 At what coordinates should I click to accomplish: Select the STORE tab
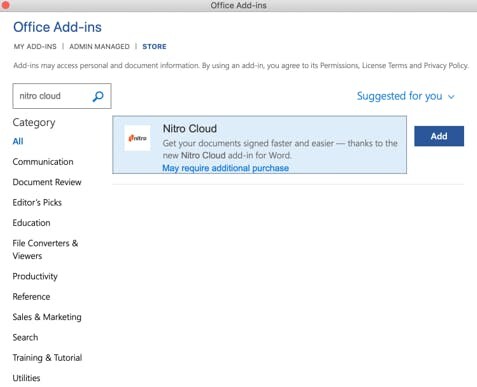[154, 46]
